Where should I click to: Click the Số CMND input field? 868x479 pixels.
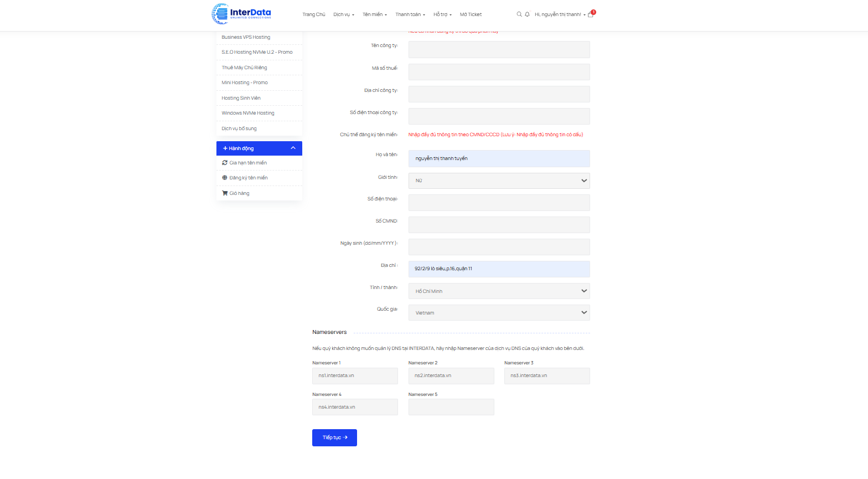[499, 225]
